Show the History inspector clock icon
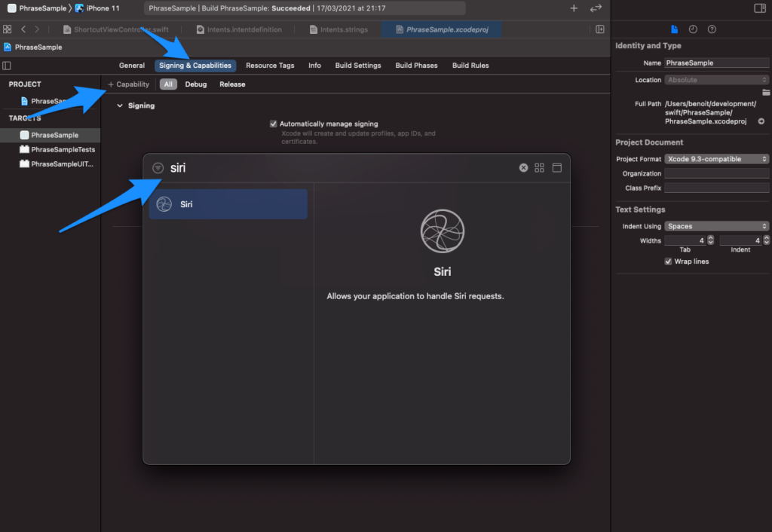 tap(693, 29)
